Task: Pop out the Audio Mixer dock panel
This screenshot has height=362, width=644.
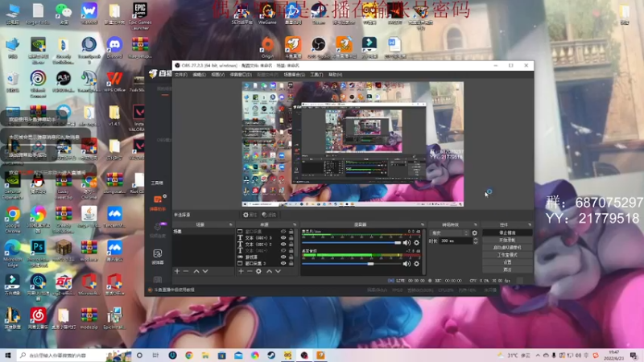Action: pos(423,224)
